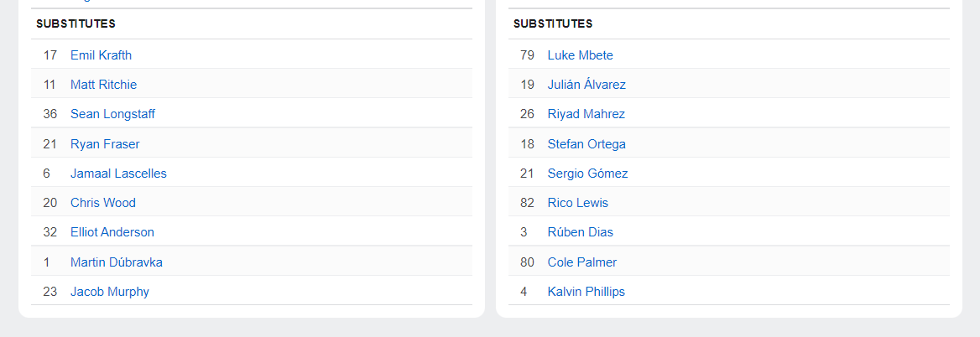Open the Sergio Gómez link
This screenshot has width=980, height=337.
coord(587,174)
